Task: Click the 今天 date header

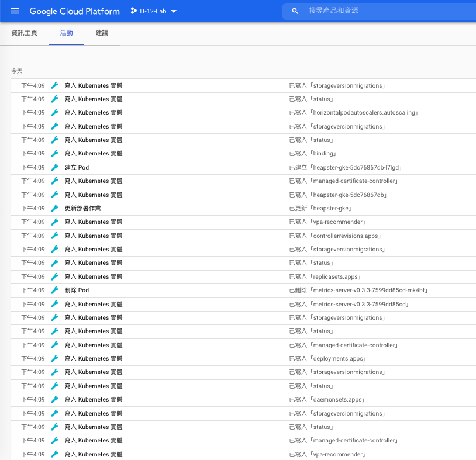Action: pos(17,71)
